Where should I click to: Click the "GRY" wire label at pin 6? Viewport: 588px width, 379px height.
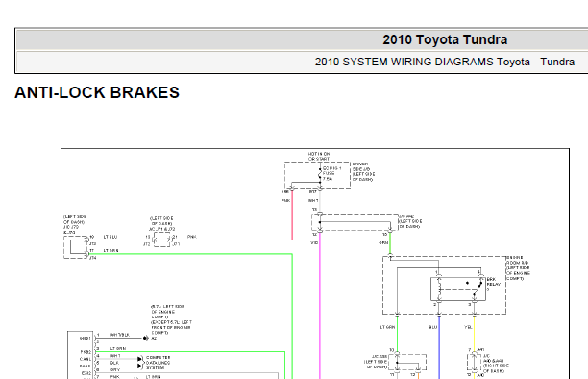(115, 369)
